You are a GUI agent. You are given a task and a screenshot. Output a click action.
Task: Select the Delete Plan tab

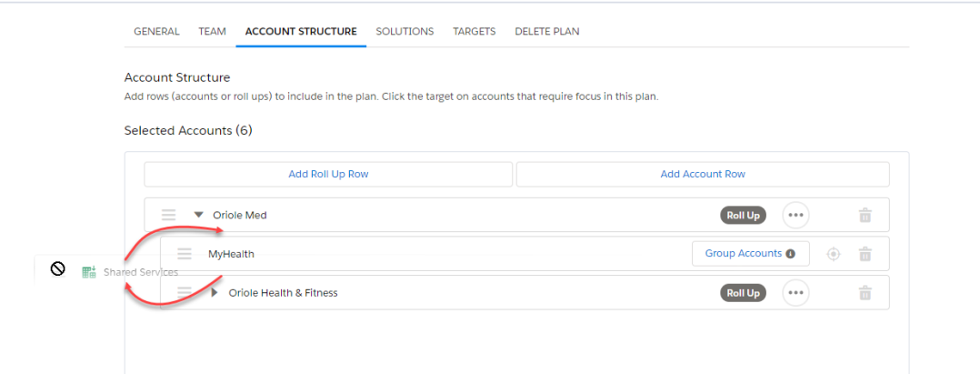coord(547,31)
